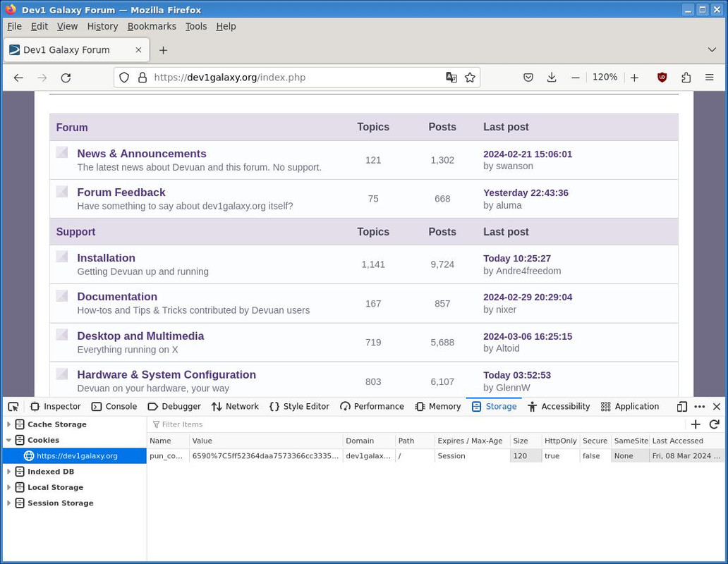Screen dimensions: 728x564
Task: Save page to Pocket icon
Action: click(x=528, y=78)
